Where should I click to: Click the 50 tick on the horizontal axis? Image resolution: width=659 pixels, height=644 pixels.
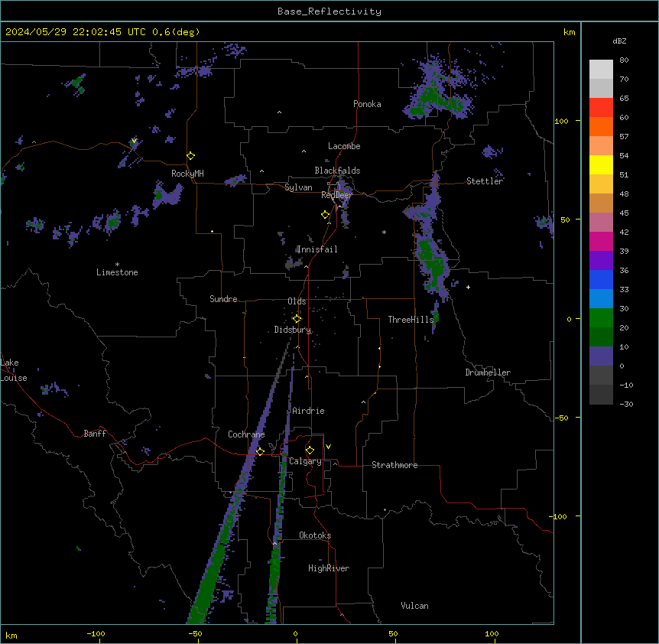393,633
